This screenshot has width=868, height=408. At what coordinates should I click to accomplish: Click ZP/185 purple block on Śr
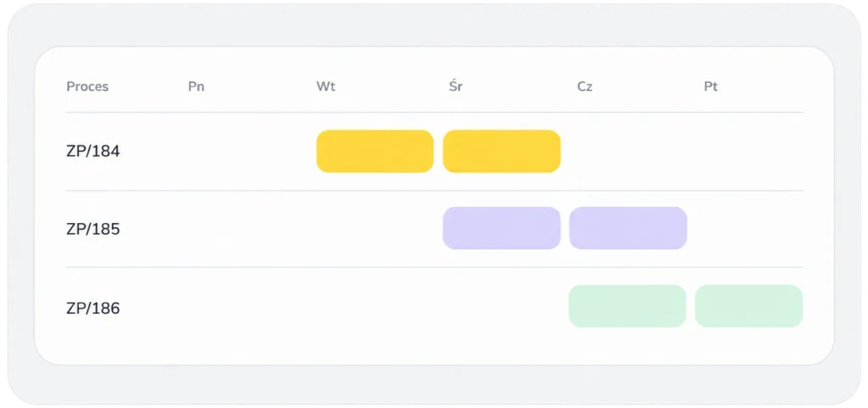coord(502,228)
